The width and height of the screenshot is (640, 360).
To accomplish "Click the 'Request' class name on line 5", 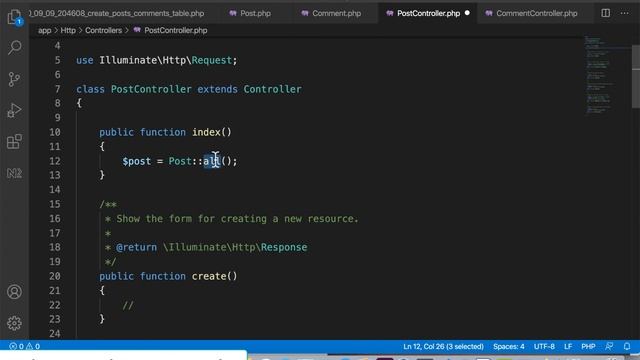I will 211,60.
